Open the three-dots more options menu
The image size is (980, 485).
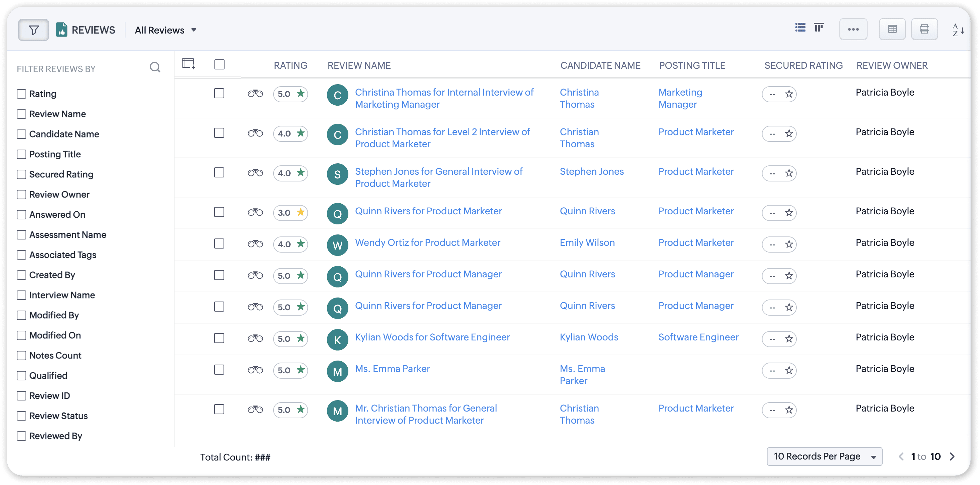pos(853,29)
